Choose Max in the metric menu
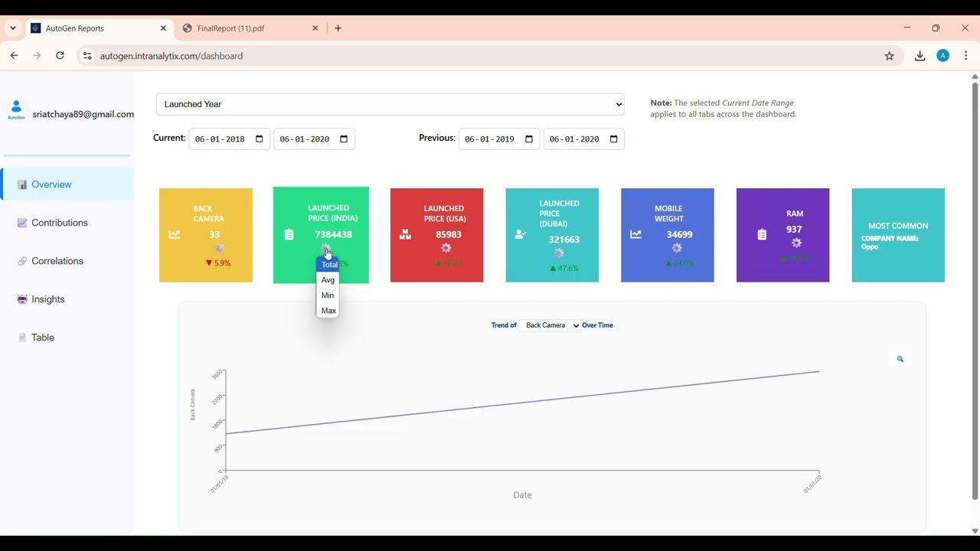Image resolution: width=980 pixels, height=551 pixels. pyautogui.click(x=328, y=311)
